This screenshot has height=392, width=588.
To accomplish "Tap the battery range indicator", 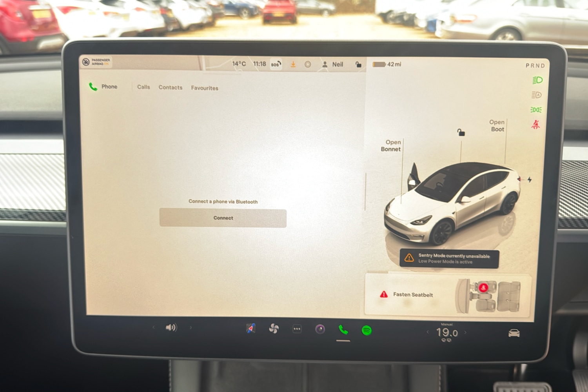I will 386,64.
